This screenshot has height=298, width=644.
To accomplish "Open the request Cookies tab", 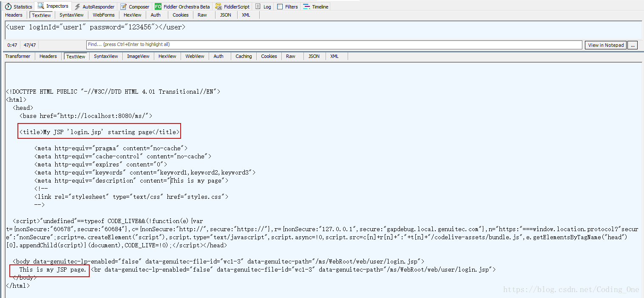I will click(x=181, y=15).
